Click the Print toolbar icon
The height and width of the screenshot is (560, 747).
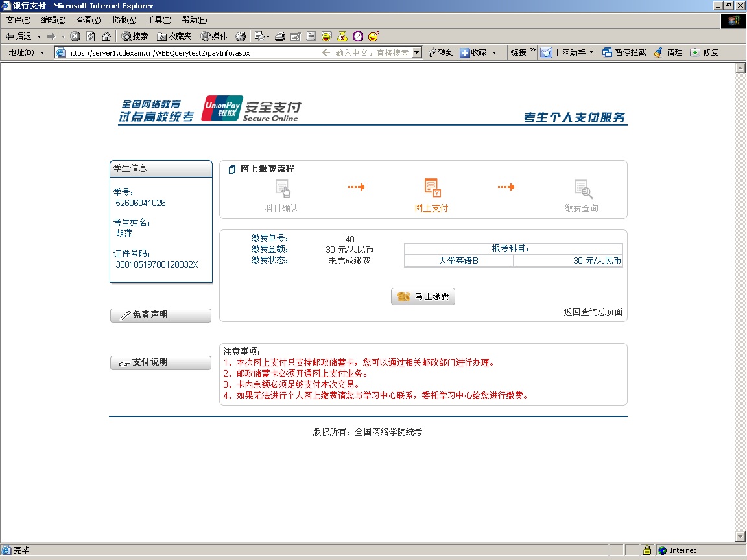coord(280,36)
